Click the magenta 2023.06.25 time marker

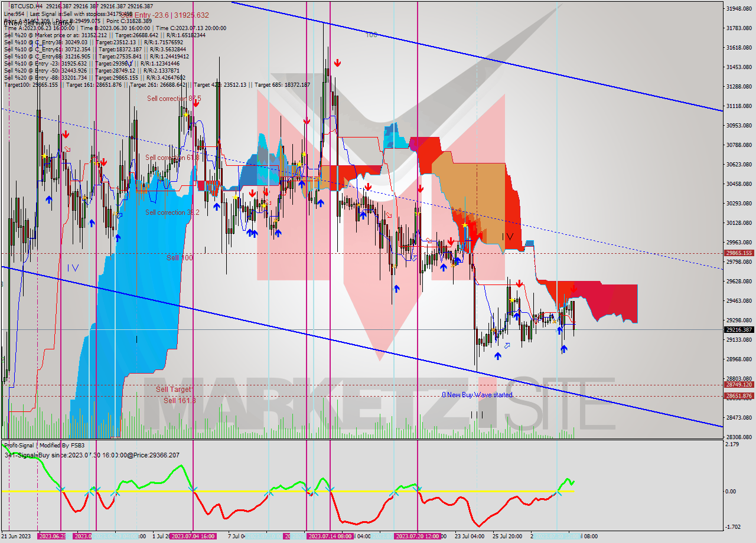pyautogui.click(x=53, y=536)
